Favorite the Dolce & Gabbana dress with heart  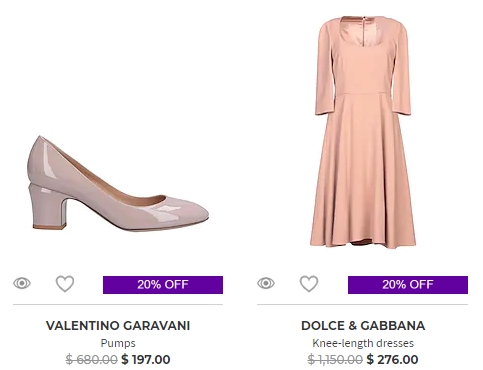pyautogui.click(x=309, y=284)
